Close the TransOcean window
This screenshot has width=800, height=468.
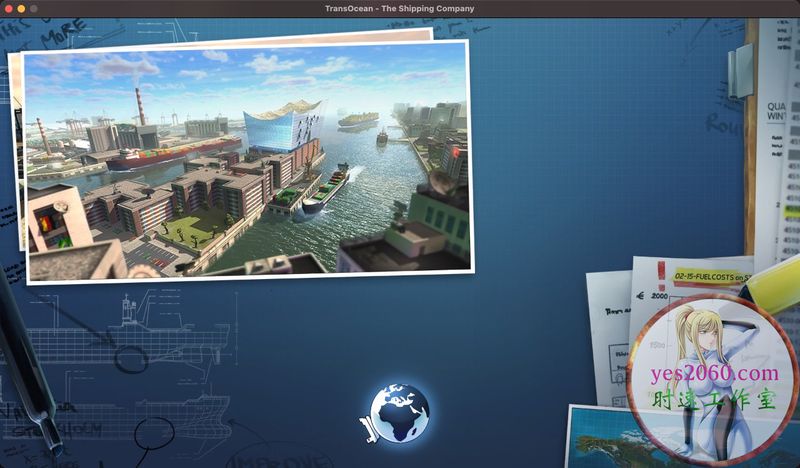8,8
